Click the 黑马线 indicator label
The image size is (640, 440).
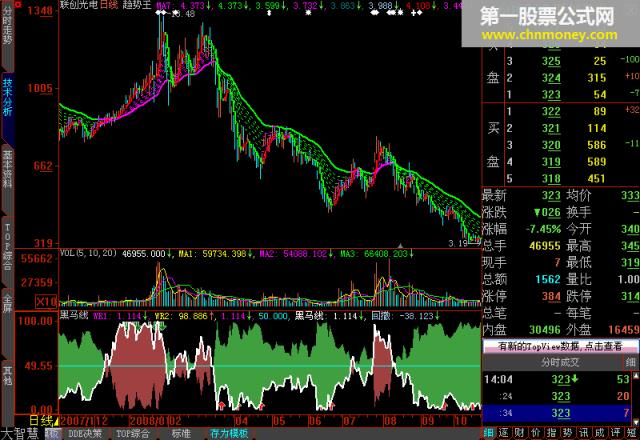pos(74,315)
